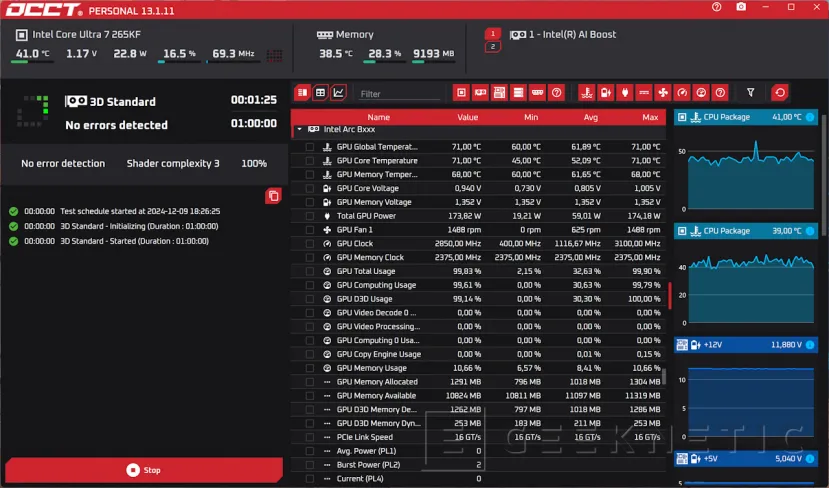Toggle the voltage sensor type filter

tap(605, 93)
